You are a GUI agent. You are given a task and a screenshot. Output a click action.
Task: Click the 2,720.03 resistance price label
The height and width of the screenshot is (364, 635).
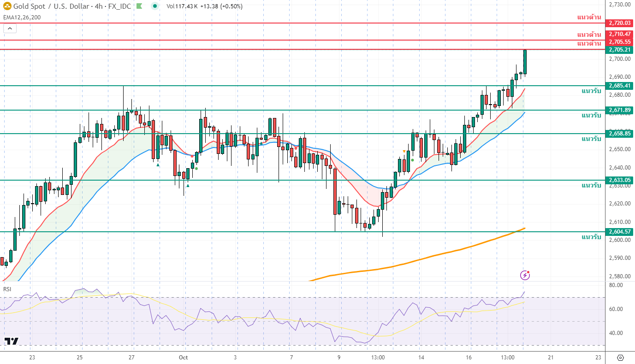coord(619,23)
